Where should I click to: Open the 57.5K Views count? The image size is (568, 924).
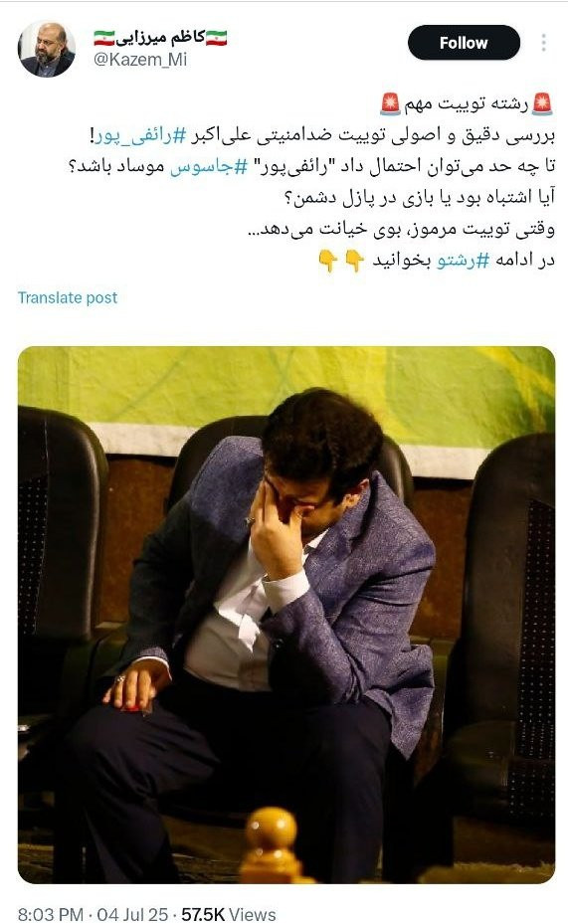229,914
